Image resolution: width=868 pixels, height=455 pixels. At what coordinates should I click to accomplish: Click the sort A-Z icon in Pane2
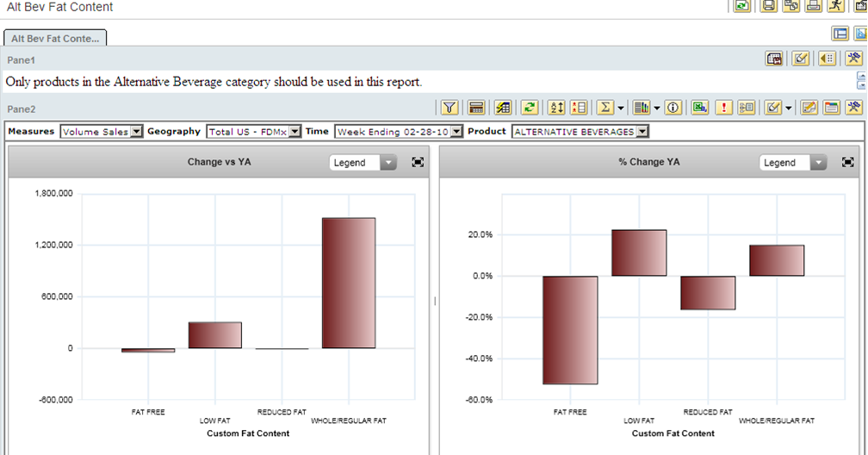556,108
